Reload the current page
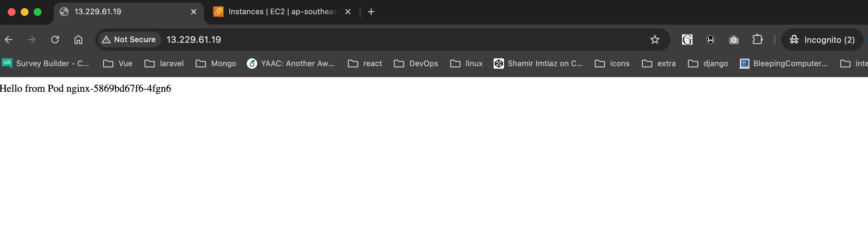The height and width of the screenshot is (247, 868). 55,40
